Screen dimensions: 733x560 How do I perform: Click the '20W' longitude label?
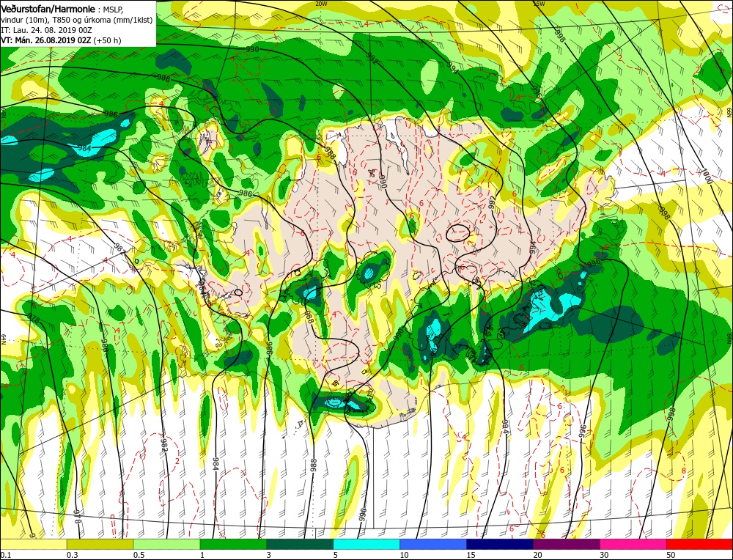[x=321, y=3]
